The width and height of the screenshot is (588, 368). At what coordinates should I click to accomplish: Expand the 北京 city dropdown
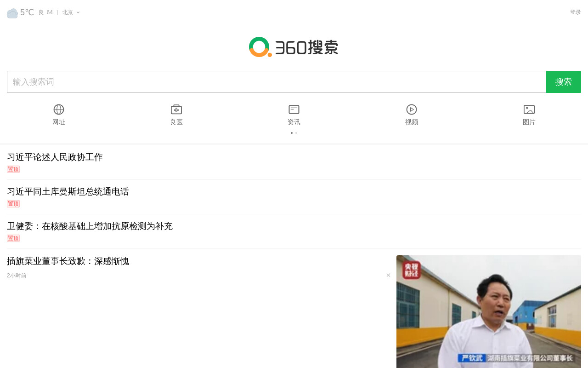(71, 12)
